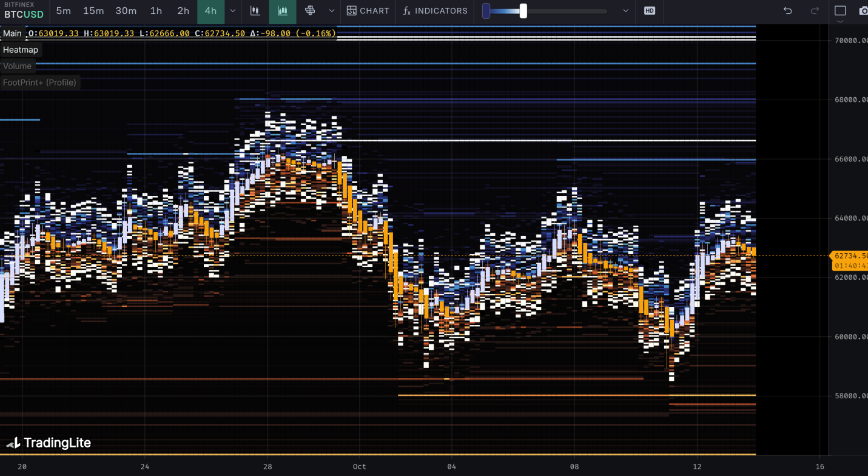Expand the timeframe dropdown arrow
868x476 pixels.
point(233,11)
